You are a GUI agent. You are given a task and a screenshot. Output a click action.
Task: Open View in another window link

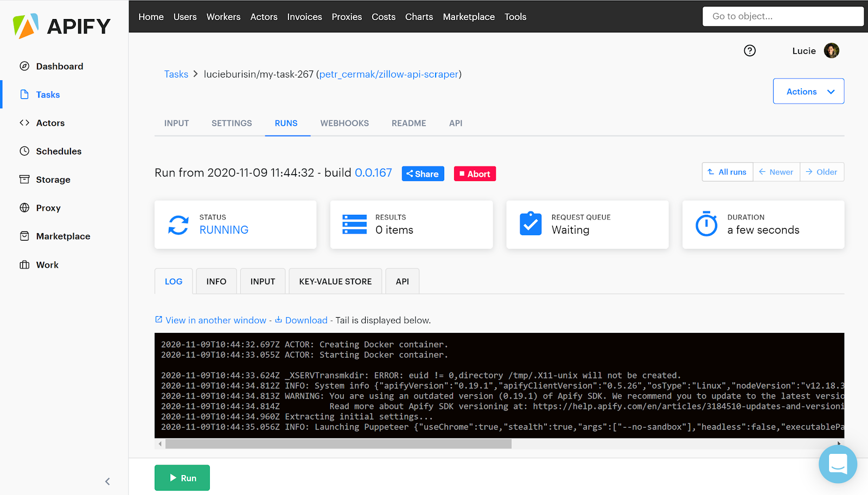(216, 320)
